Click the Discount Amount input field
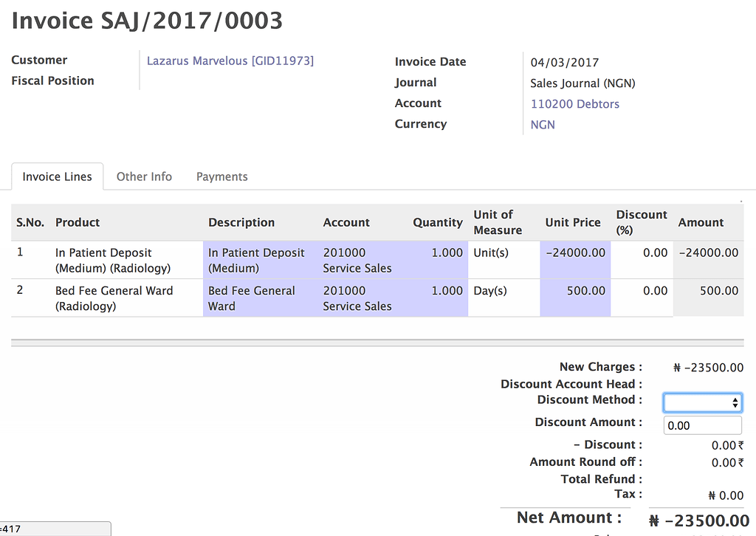Image resolution: width=756 pixels, height=536 pixels. [702, 425]
